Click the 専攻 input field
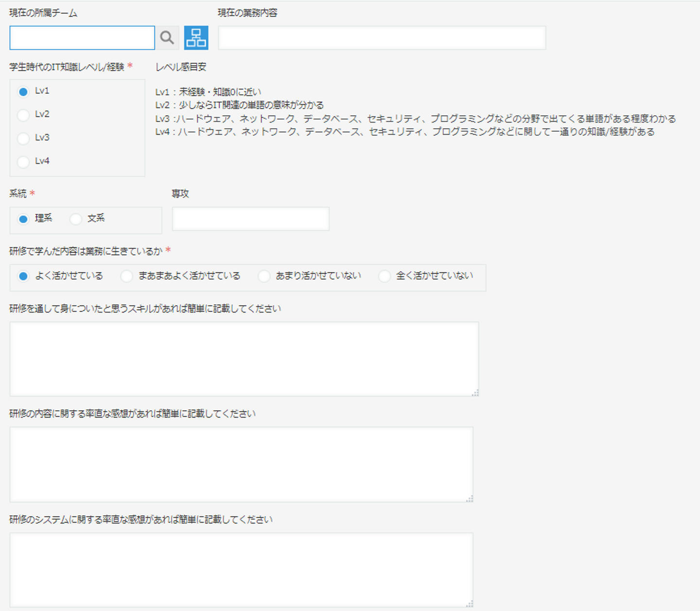 250,219
